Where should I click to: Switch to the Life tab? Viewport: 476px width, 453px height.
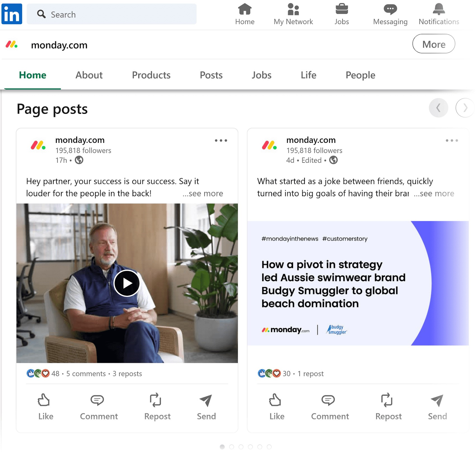308,75
